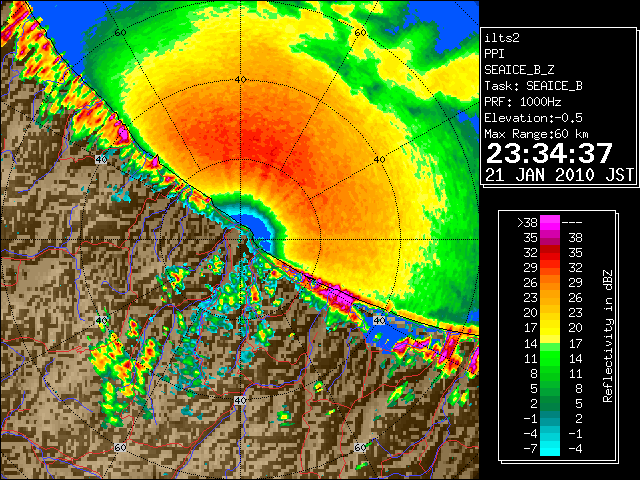Select the 'PPI' scan type text
640x480 pixels.
click(x=494, y=54)
